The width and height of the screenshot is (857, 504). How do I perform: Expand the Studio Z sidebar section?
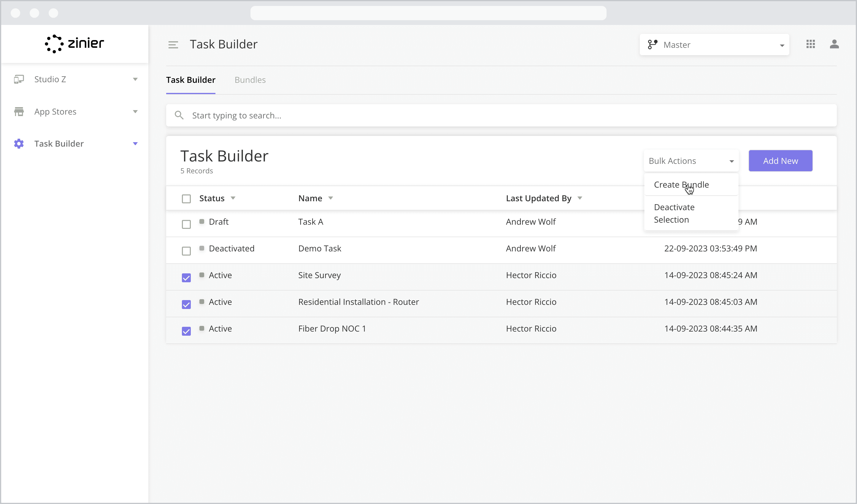pos(135,79)
